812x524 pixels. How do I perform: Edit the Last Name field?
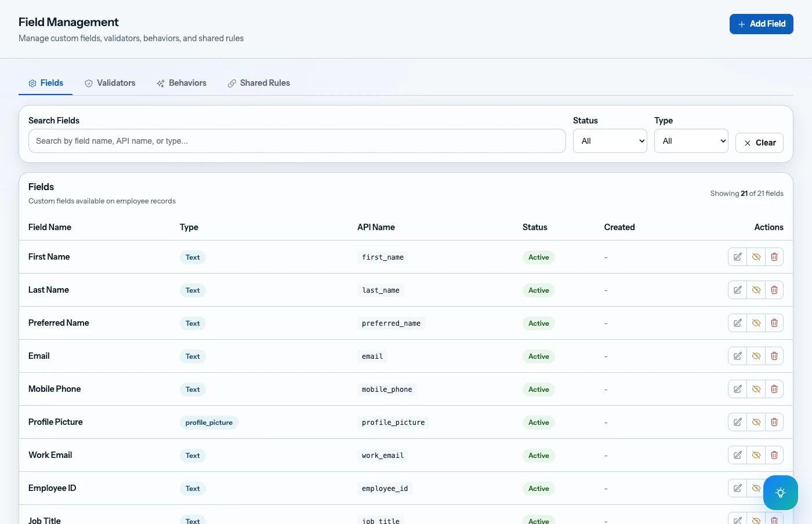(737, 290)
